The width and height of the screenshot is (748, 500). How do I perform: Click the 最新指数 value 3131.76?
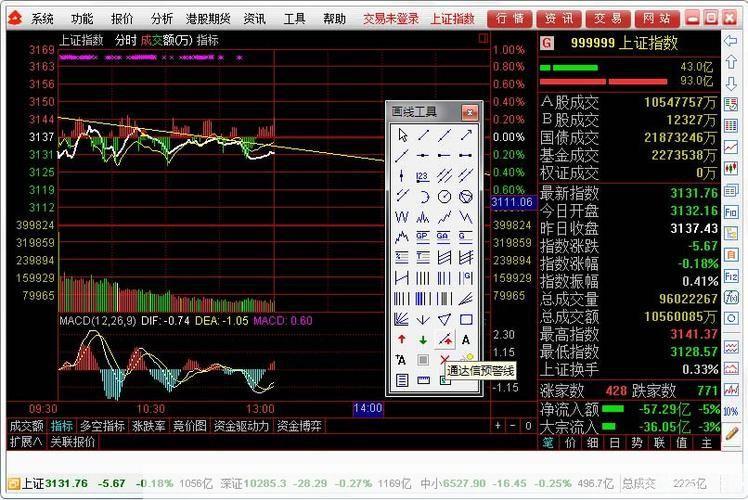694,193
